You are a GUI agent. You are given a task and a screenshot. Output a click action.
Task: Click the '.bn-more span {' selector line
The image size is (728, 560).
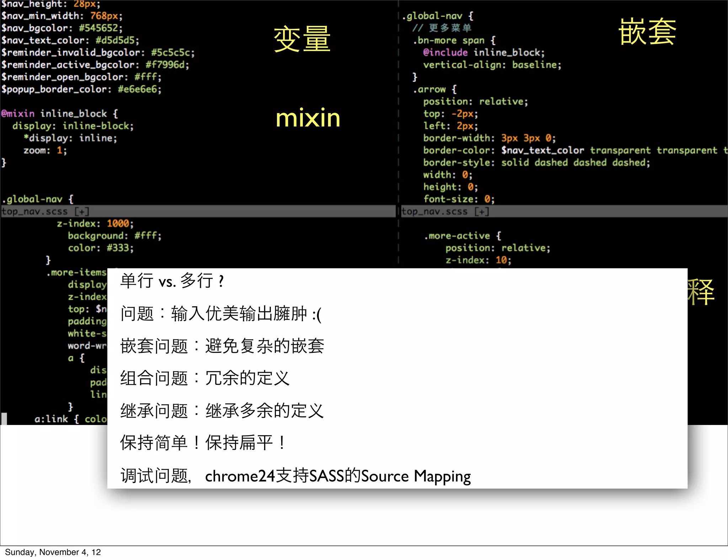454,41
